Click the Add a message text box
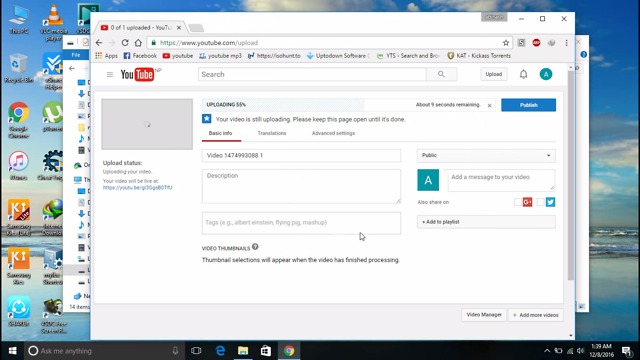Viewport: 640px width, 360px height. click(501, 180)
